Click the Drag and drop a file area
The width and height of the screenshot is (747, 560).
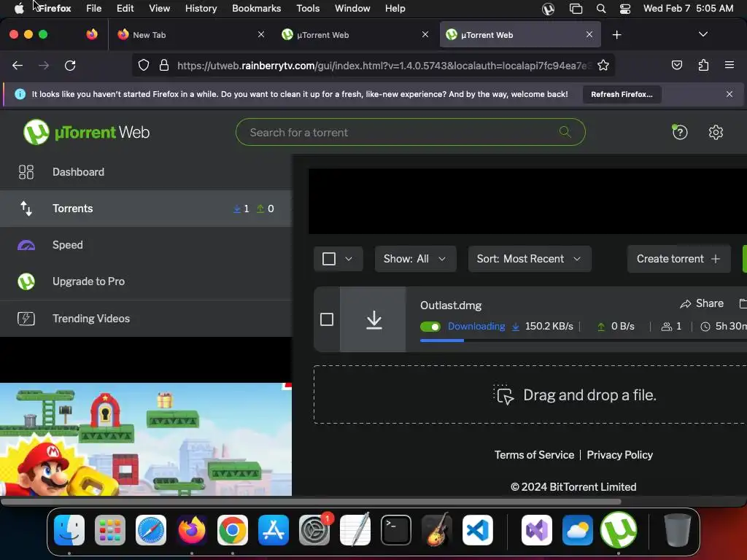pyautogui.click(x=530, y=394)
